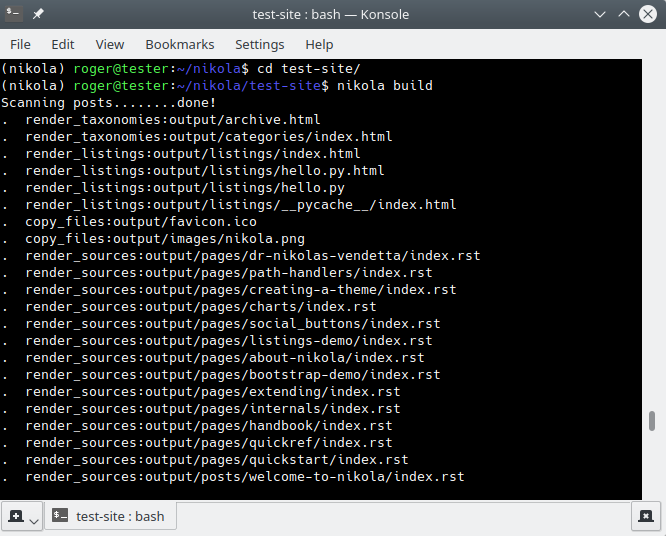Click the output/favicon.ico line in terminal
666x536 pixels.
coord(141,222)
